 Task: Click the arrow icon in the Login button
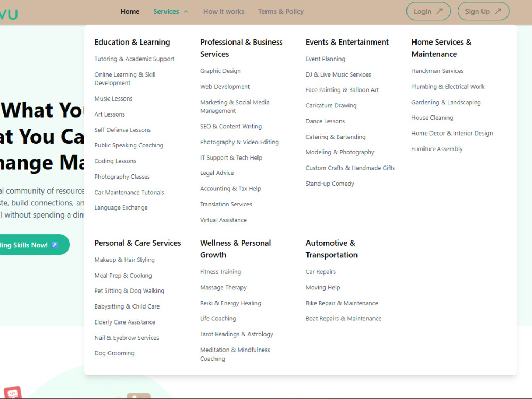439,11
